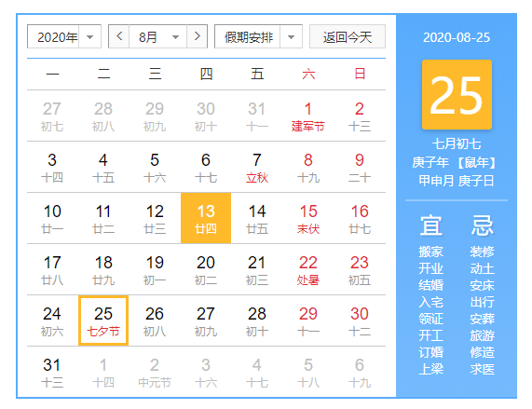
Task: Select August 31 date cell
Action: click(52, 372)
